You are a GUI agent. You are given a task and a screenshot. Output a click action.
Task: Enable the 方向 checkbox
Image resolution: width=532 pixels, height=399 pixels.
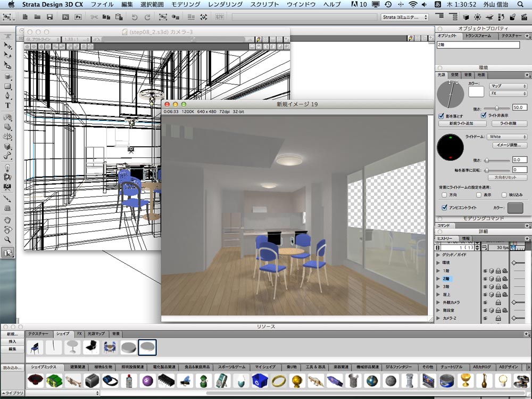[444, 195]
